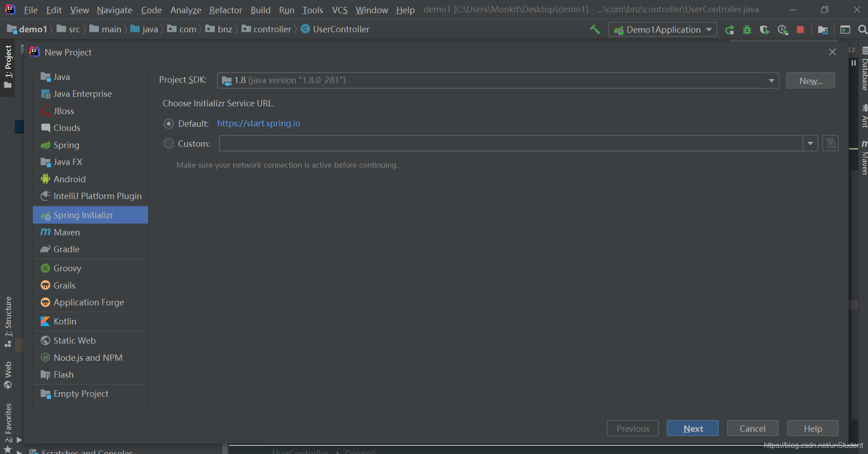Open the File menu
The height and width of the screenshot is (454, 868).
coord(30,10)
